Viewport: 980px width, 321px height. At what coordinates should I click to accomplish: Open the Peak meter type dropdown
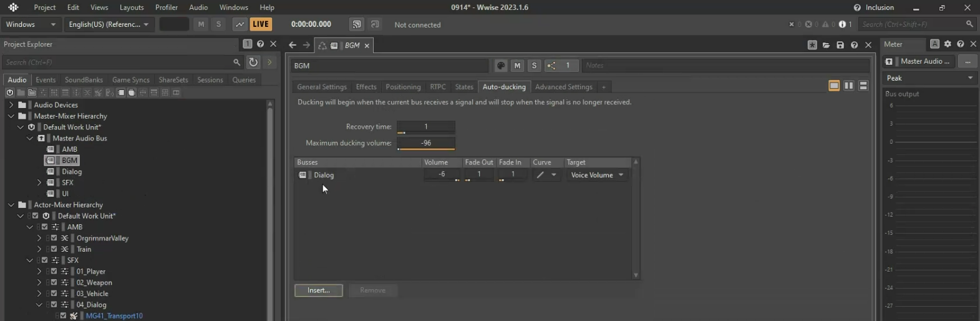[x=929, y=78]
